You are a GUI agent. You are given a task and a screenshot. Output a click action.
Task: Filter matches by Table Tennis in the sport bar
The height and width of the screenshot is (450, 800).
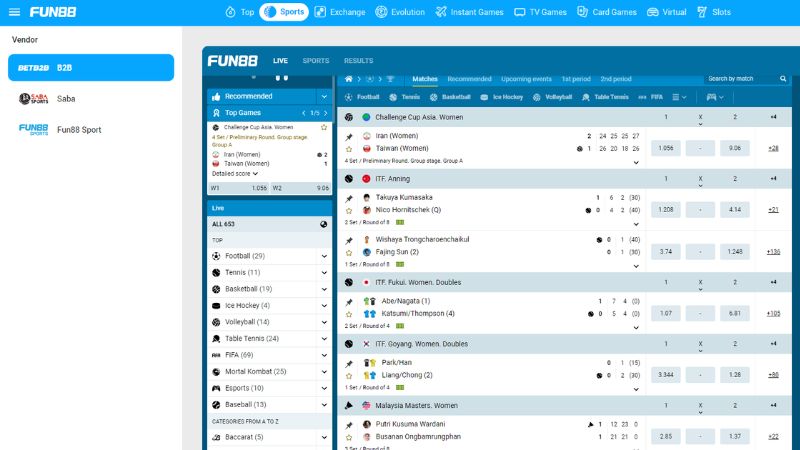tap(605, 97)
